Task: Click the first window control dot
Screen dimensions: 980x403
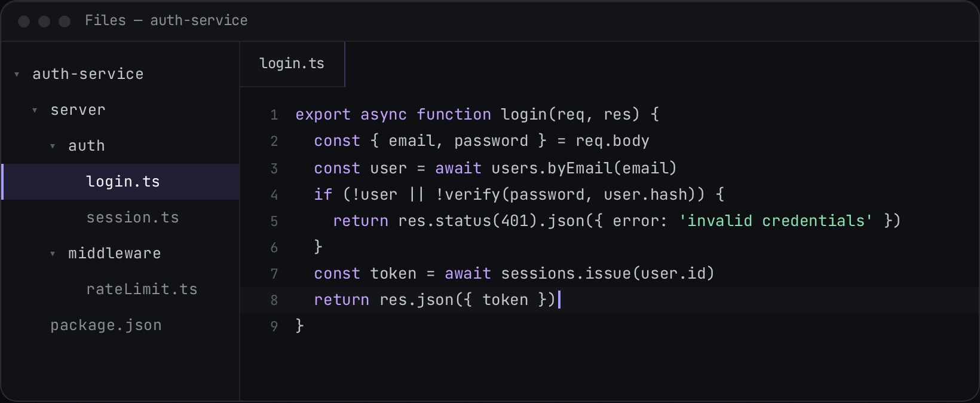Action: (24, 22)
